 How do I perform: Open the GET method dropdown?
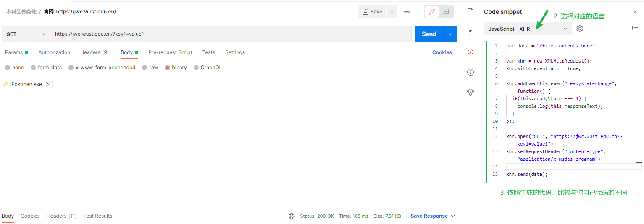26,34
